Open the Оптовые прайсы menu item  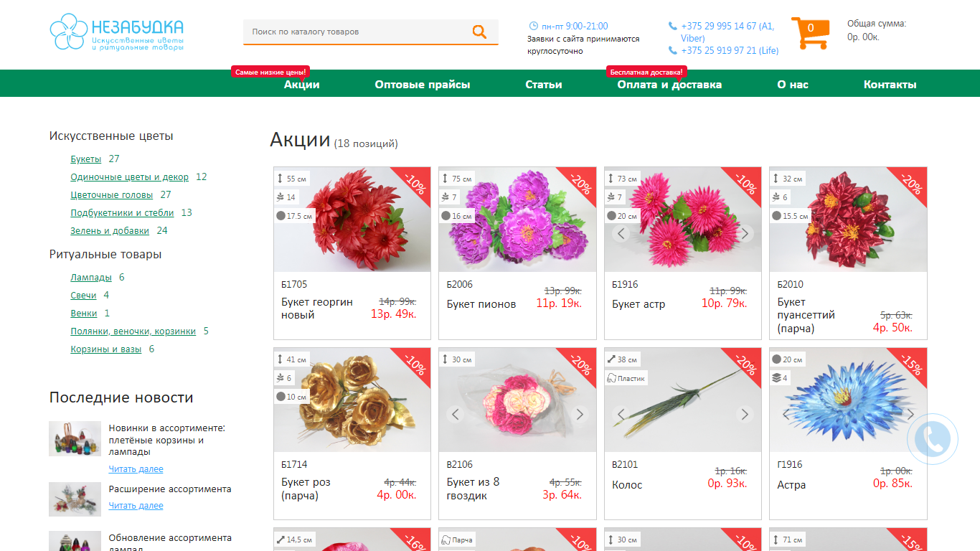coord(423,85)
